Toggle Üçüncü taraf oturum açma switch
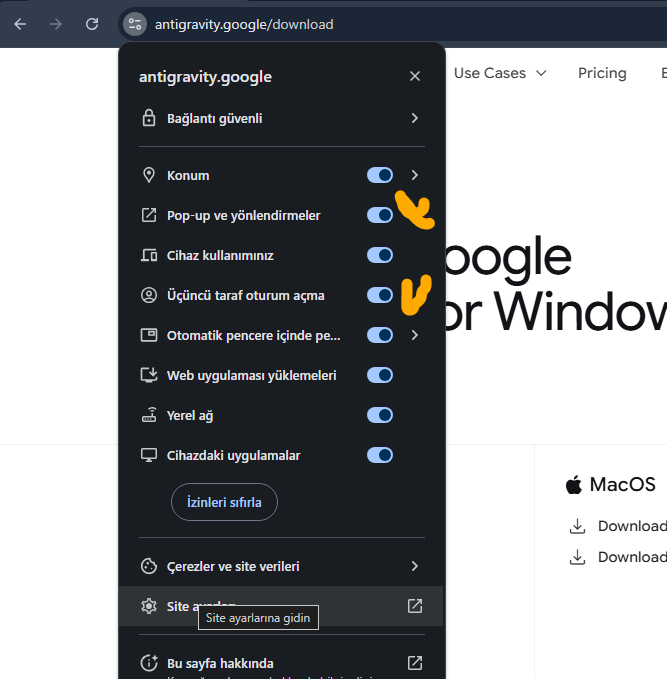The width and height of the screenshot is (667, 679). pyautogui.click(x=380, y=295)
